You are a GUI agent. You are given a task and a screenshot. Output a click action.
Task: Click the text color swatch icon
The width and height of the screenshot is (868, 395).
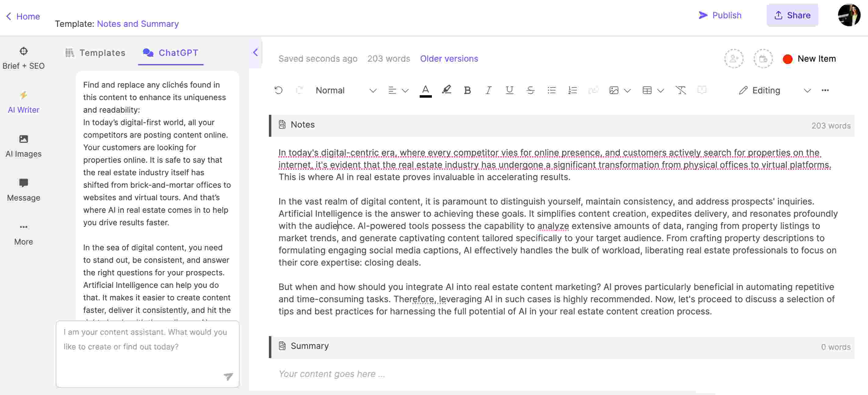click(425, 90)
